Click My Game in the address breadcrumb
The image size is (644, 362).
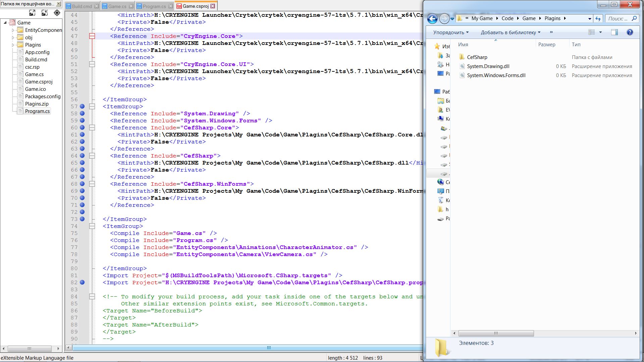tap(482, 18)
